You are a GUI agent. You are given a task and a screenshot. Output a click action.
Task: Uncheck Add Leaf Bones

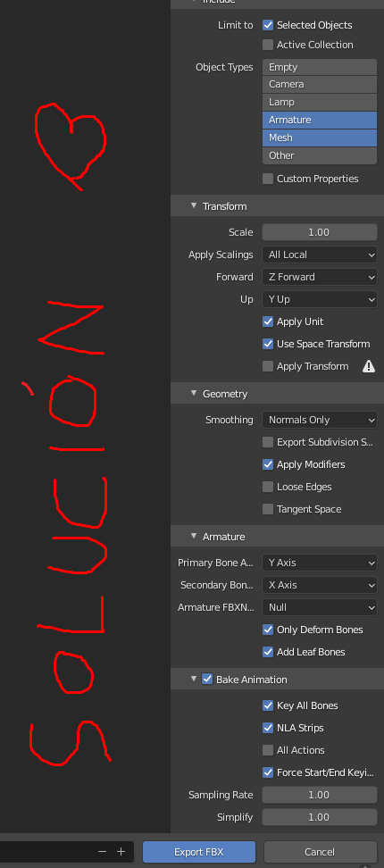(x=268, y=652)
